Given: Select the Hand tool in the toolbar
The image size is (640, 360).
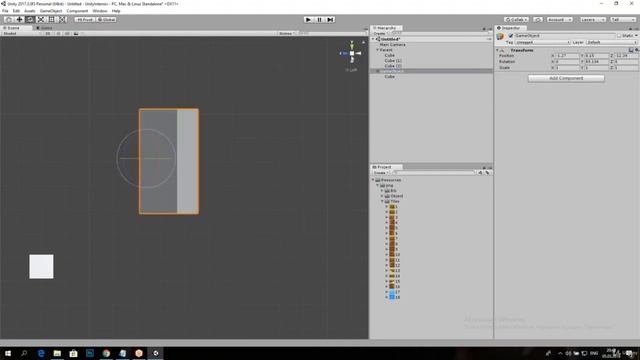Looking at the screenshot, I should [9, 20].
